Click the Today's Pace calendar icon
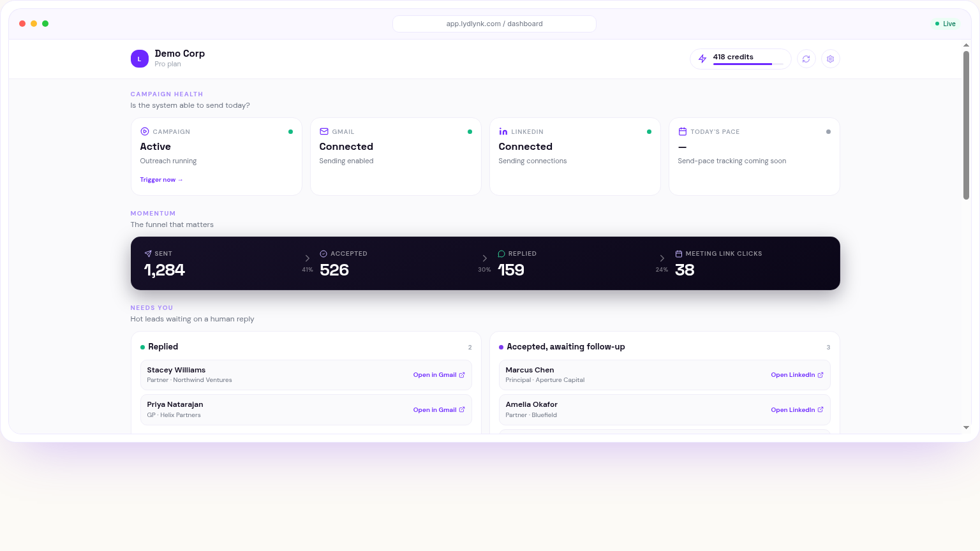Image resolution: width=980 pixels, height=551 pixels. tap(683, 131)
